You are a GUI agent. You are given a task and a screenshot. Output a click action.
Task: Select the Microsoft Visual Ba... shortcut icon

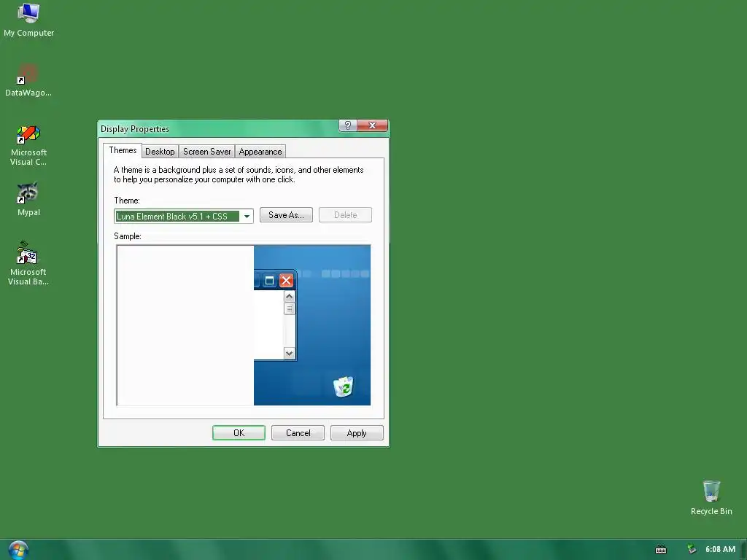coord(28,263)
